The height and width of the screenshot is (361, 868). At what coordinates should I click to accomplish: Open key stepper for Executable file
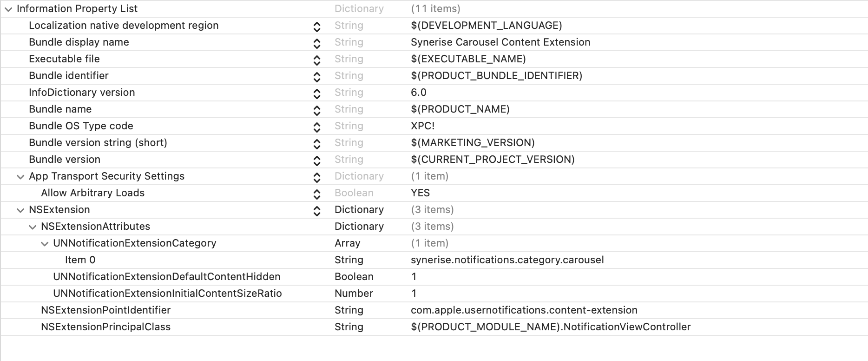pos(317,60)
